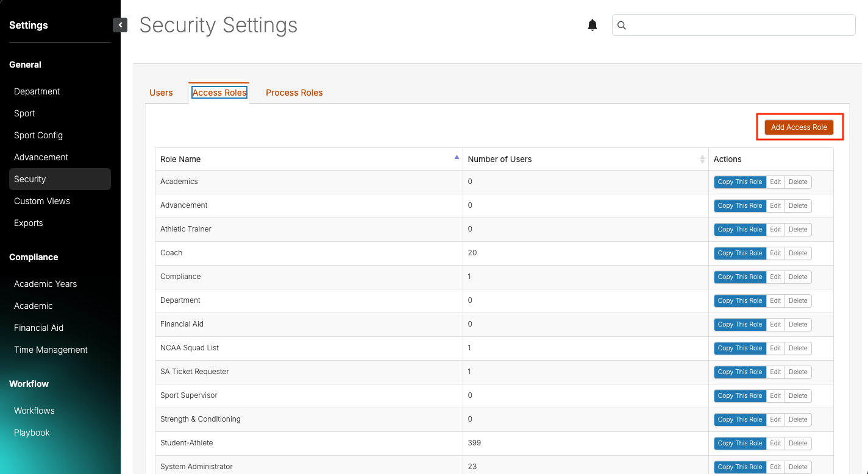This screenshot has width=868, height=474.
Task: Click the Coach user count of 20
Action: coord(472,253)
